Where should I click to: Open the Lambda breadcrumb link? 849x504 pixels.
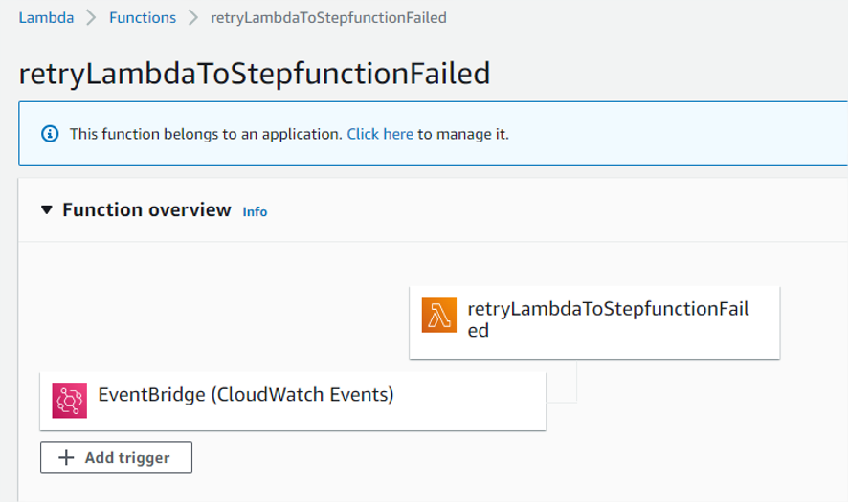click(x=46, y=18)
